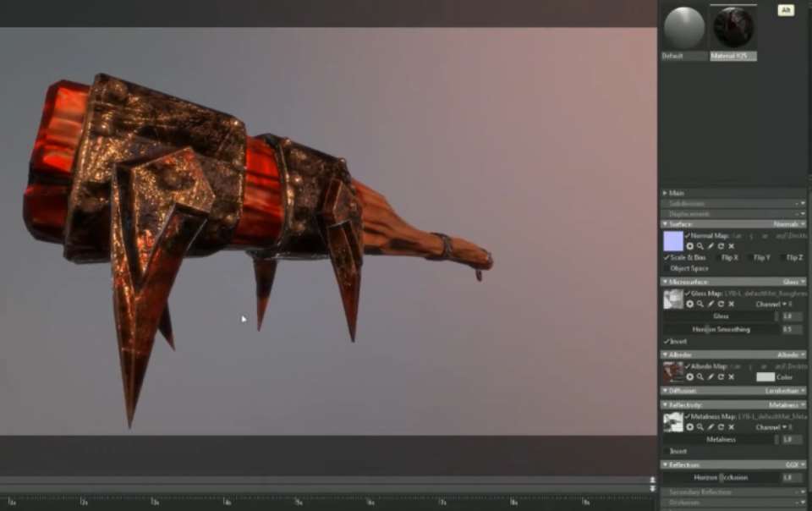Click the Gloss slider
Screen dimensions: 812x511
click(721, 316)
